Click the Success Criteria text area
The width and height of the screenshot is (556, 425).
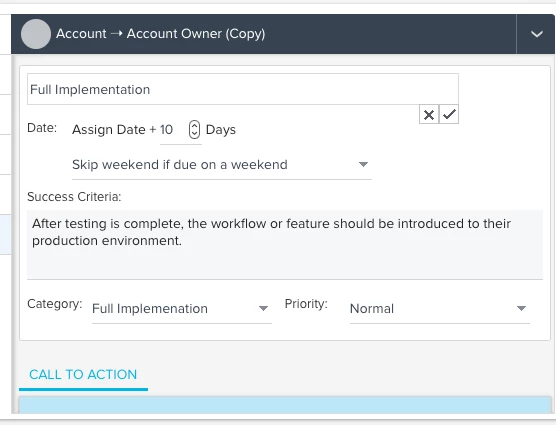pyautogui.click(x=285, y=245)
